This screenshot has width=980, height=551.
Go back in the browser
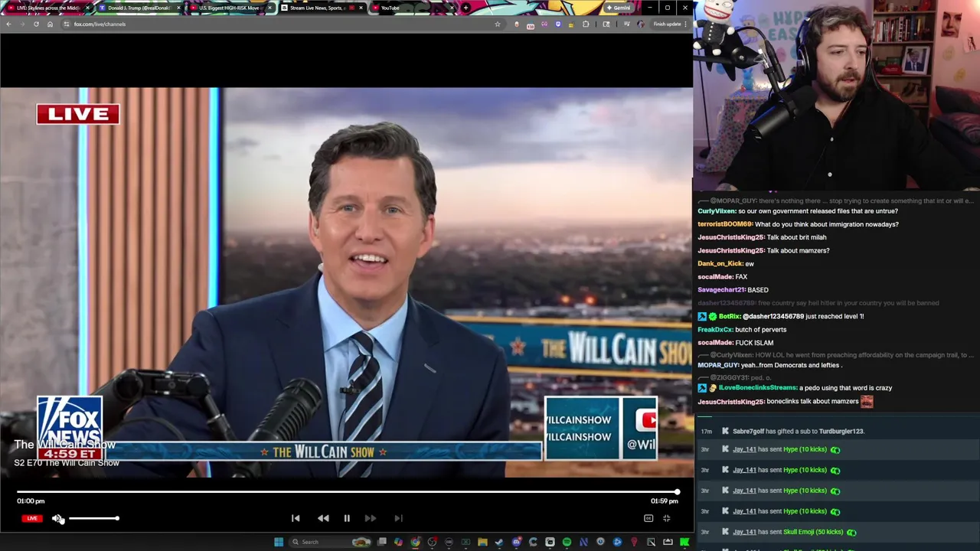point(9,24)
